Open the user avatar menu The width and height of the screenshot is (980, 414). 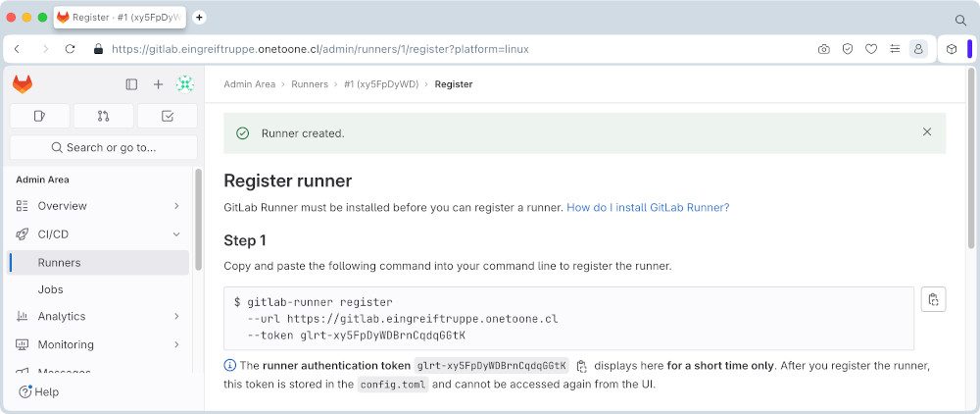click(x=185, y=84)
